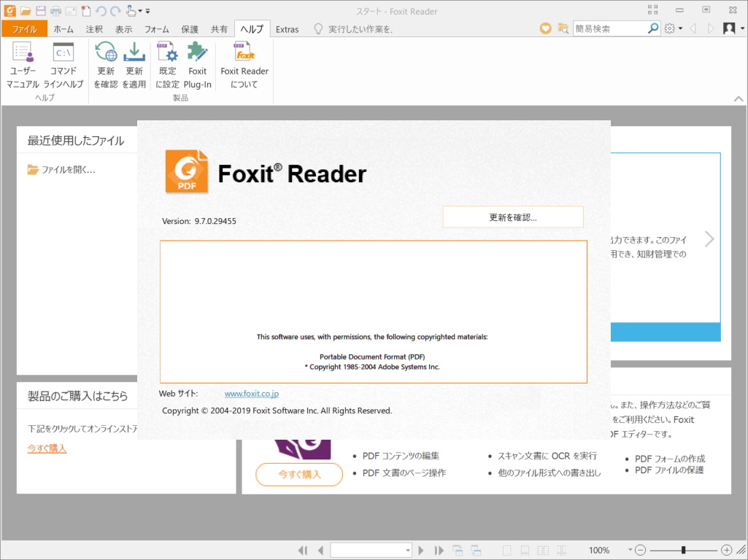Click the Redo icon

[115, 10]
